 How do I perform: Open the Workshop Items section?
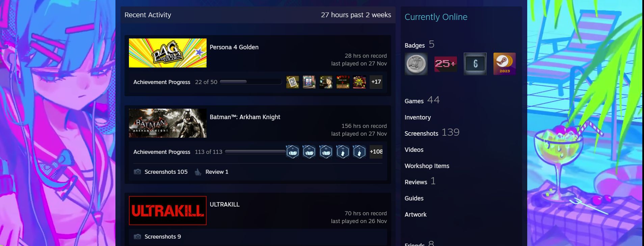(427, 166)
